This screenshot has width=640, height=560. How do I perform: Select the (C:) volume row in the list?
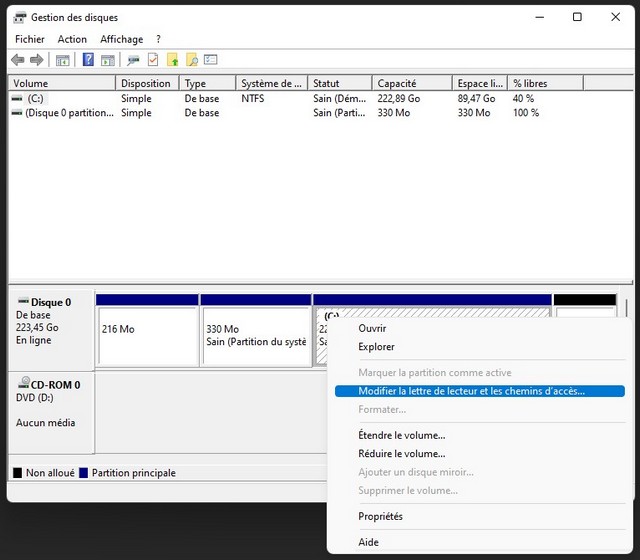[x=35, y=99]
